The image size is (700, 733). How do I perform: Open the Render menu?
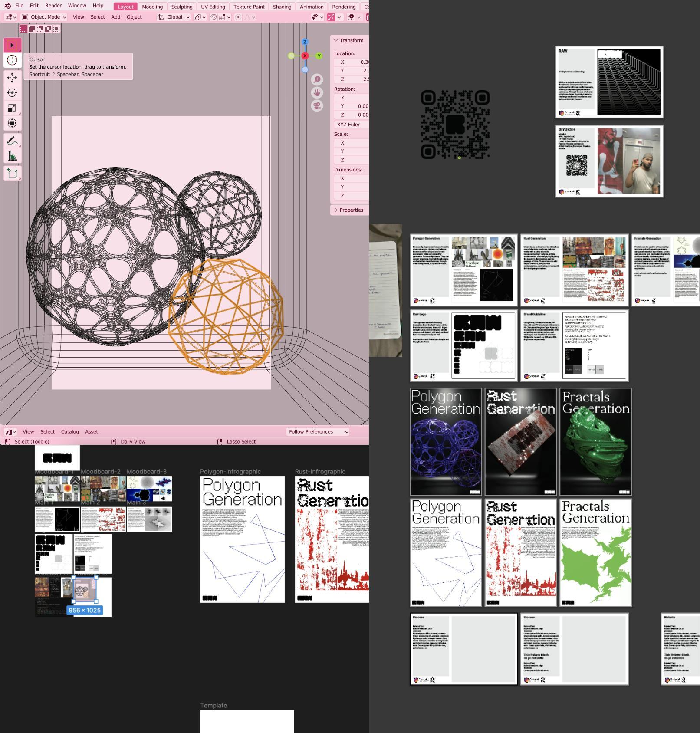coord(53,6)
